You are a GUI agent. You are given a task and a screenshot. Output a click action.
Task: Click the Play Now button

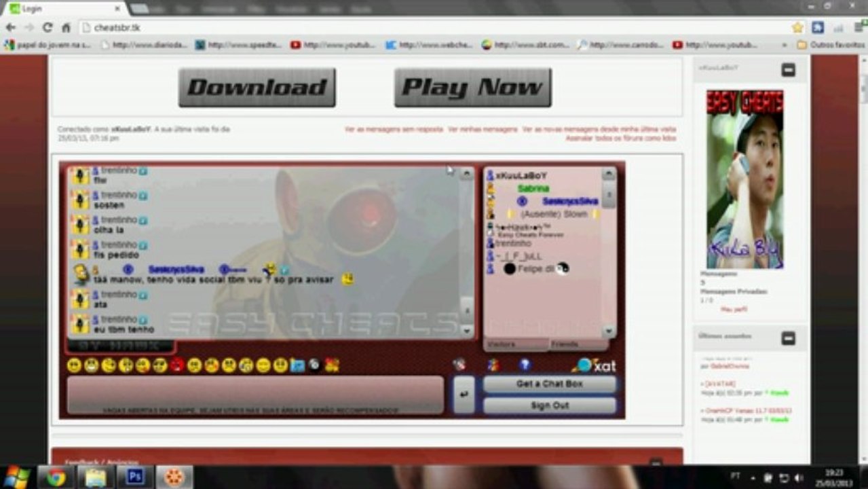[x=472, y=87]
